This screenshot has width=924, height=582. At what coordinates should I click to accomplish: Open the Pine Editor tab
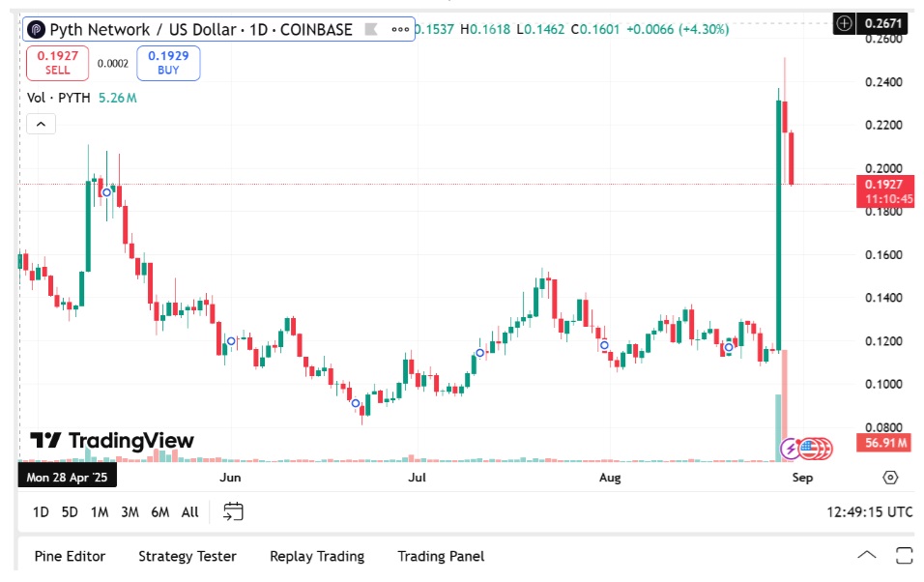(x=69, y=557)
